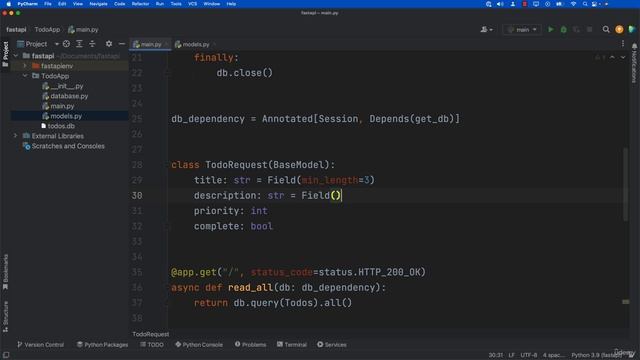Click the editor vertical scrollbar thumb

[625, 184]
